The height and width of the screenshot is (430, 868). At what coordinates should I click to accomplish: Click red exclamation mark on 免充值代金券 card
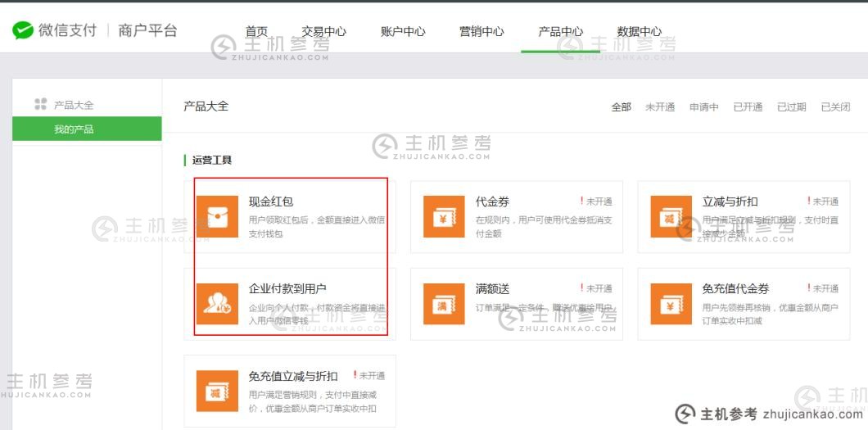(x=809, y=288)
